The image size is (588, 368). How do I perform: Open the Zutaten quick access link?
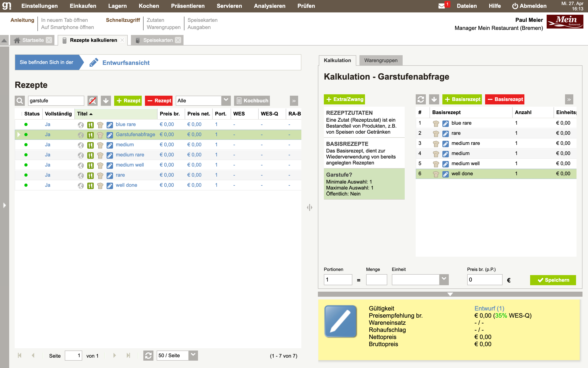tap(155, 20)
